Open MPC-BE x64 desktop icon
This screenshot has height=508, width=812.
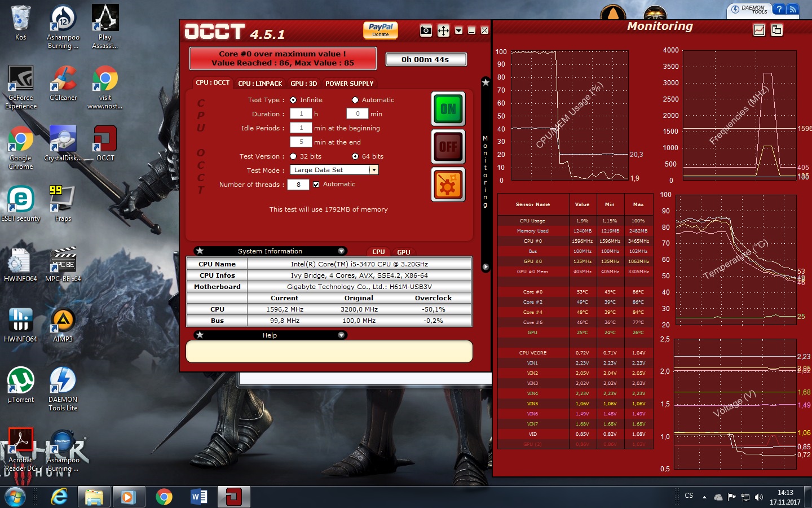63,264
